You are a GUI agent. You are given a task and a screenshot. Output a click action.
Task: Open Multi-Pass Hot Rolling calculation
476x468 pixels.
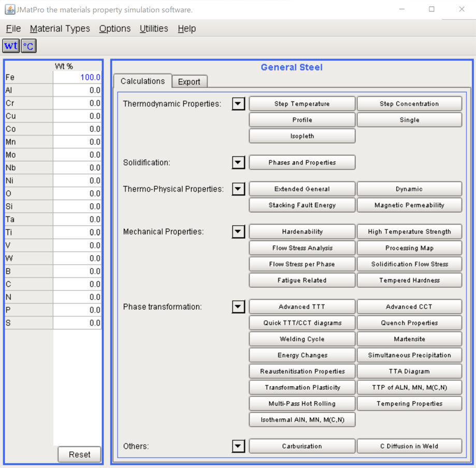click(x=302, y=404)
